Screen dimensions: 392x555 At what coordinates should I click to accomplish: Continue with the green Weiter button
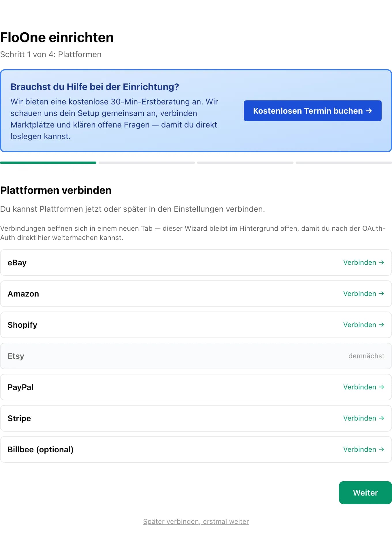pyautogui.click(x=365, y=493)
